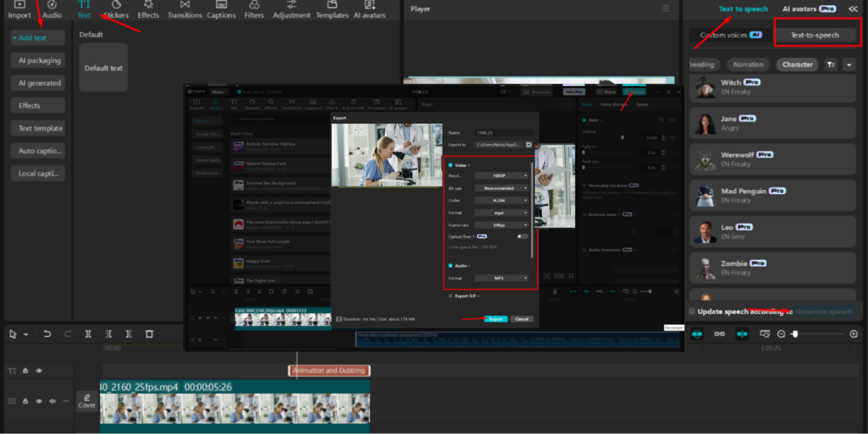Click the Redo arrow in timeline toolbar
868x434 pixels.
point(68,334)
